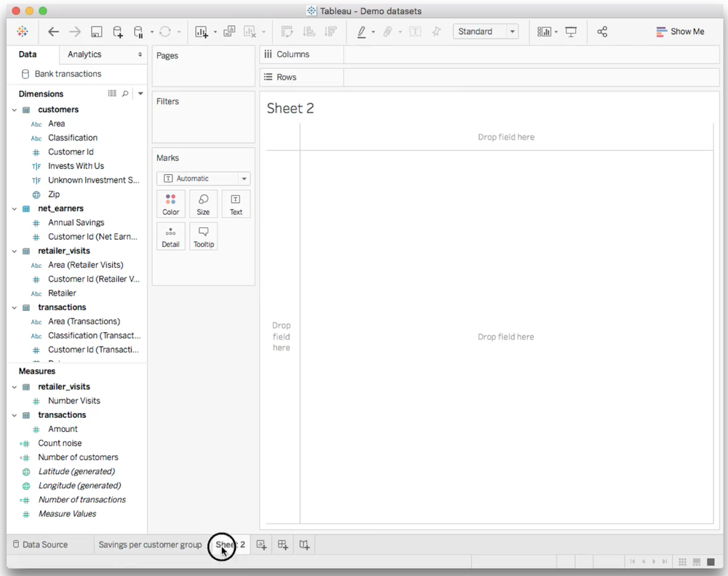728x576 pixels.
Task: Select the Amount measure
Action: click(63, 429)
